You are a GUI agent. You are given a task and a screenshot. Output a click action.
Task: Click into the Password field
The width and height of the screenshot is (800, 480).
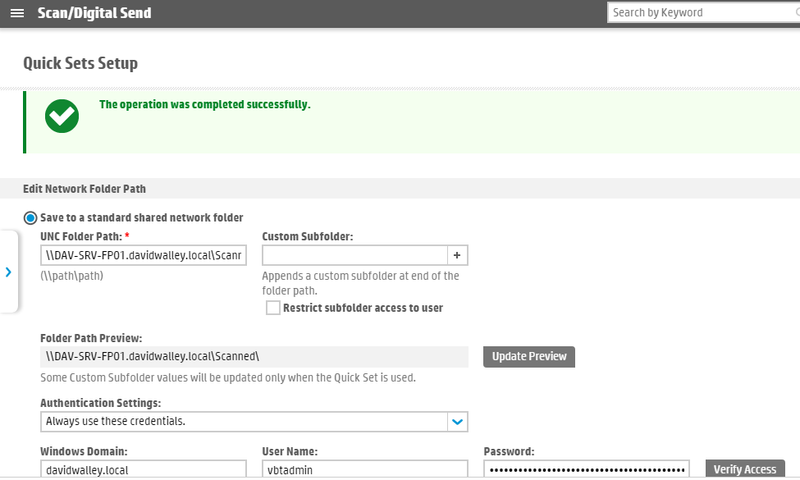(x=586, y=469)
